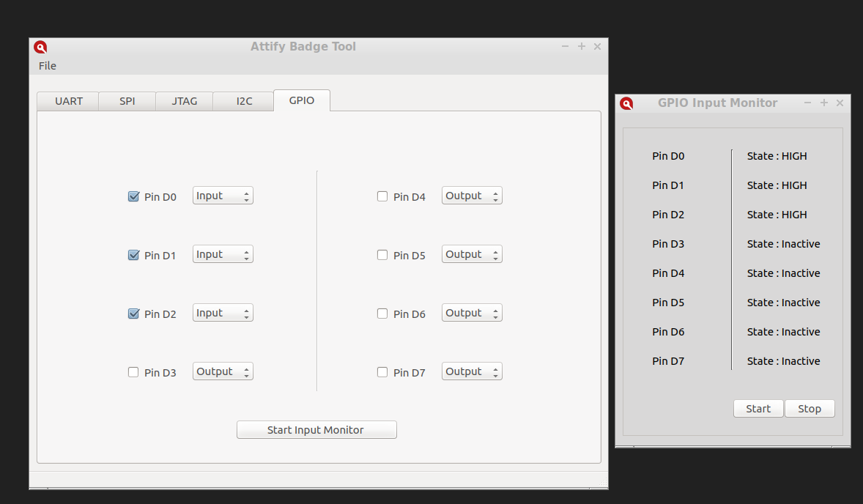This screenshot has width=863, height=504.
Task: Maximize the Attify Badge Tool window
Action: (582, 47)
